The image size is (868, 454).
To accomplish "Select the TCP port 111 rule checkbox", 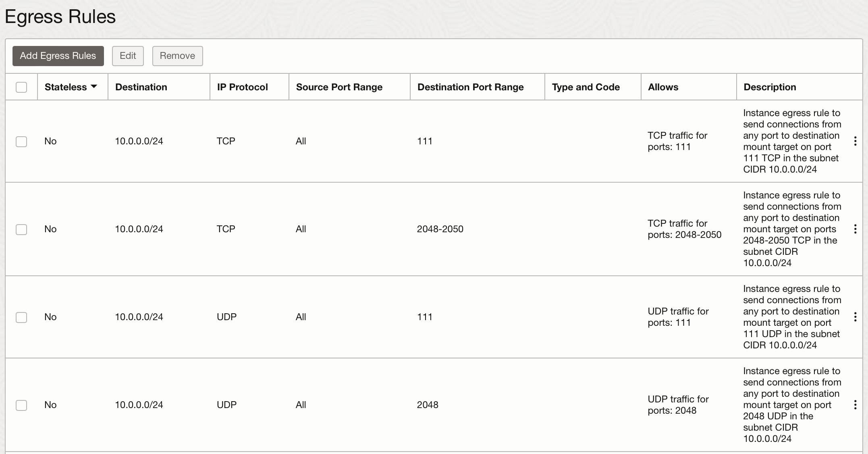I will click(21, 142).
